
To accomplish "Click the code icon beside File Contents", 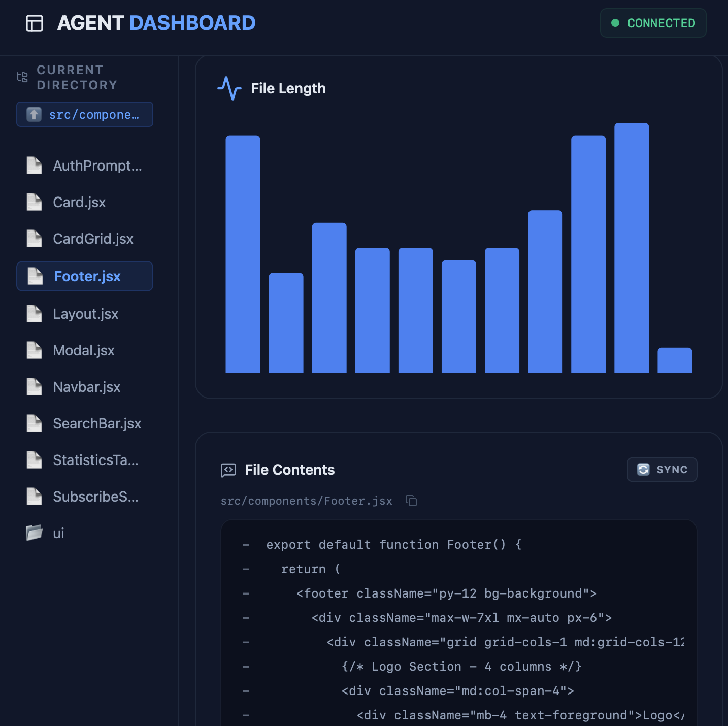I will coord(228,470).
